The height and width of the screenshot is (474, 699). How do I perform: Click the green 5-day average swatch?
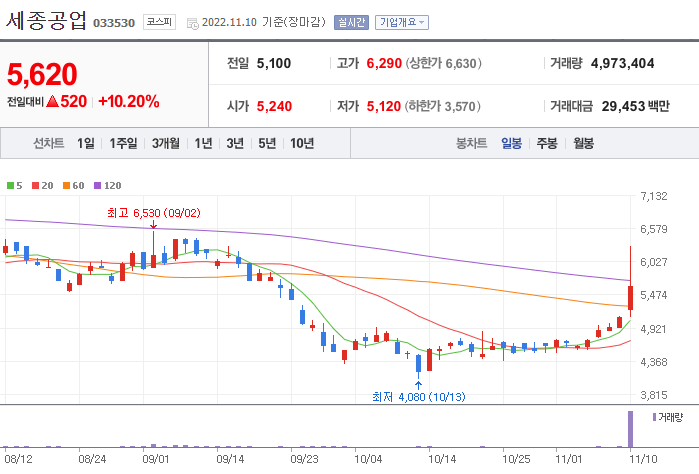(10, 185)
